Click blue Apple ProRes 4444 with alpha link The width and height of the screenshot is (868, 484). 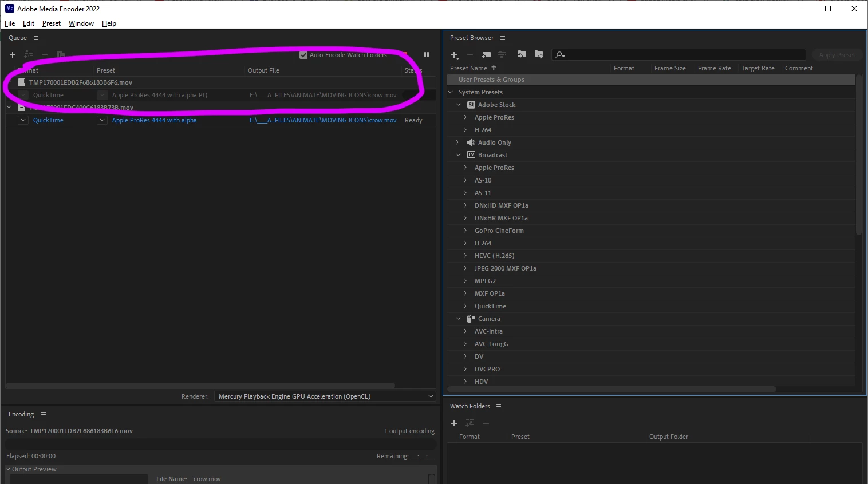tap(154, 120)
